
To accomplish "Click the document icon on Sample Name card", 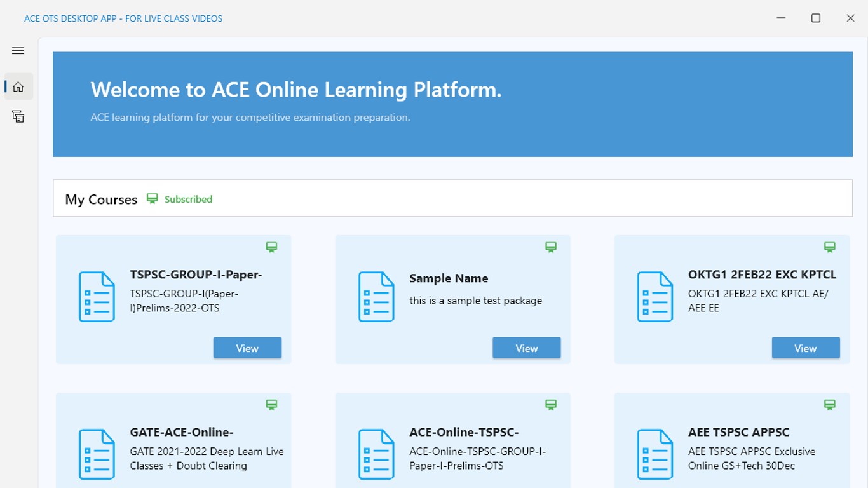I will coord(376,297).
